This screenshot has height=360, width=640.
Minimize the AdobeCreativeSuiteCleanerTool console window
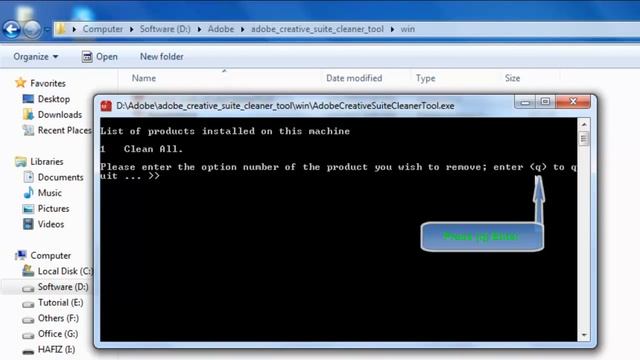click(525, 102)
